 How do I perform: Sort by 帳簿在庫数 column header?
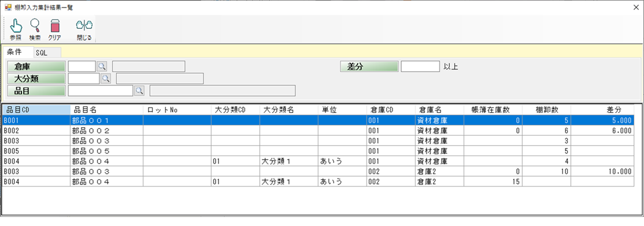tap(493, 110)
